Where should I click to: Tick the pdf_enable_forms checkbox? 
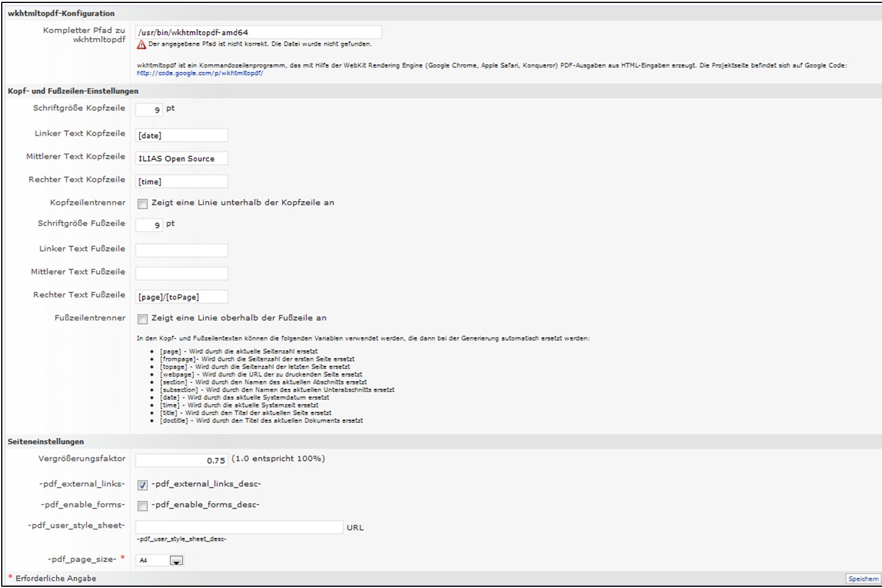[142, 506]
